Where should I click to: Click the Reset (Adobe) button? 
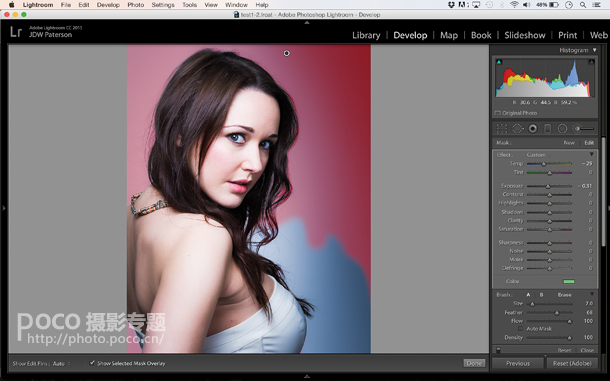coord(572,363)
